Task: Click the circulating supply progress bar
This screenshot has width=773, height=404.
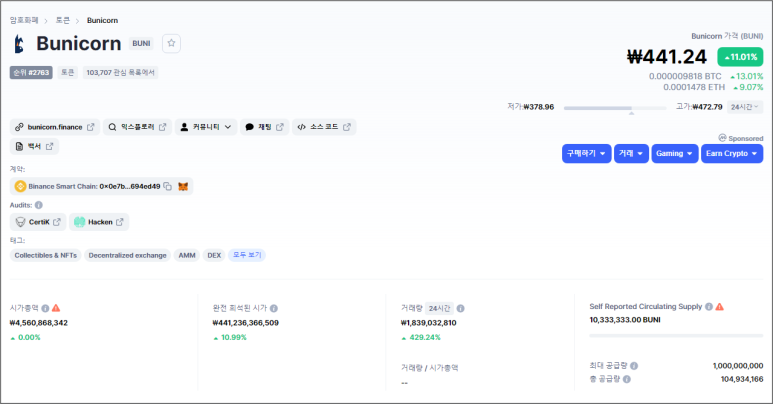Action: (x=676, y=335)
